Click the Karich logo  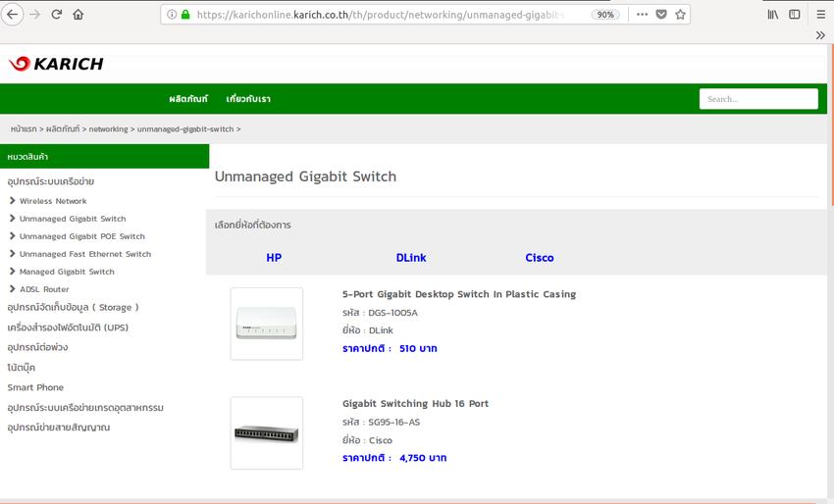tap(56, 64)
